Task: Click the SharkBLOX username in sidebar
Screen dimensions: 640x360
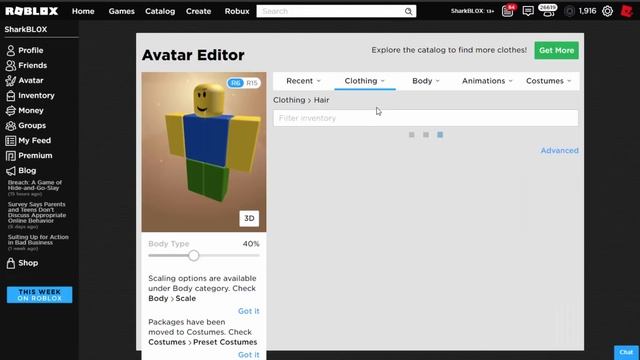Action: tap(26, 29)
